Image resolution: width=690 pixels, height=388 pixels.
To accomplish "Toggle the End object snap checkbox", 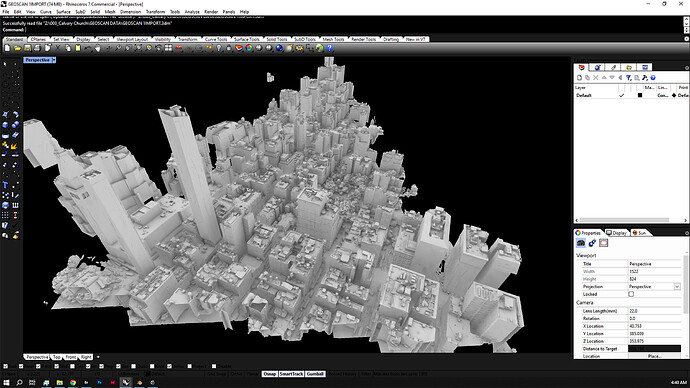I will tap(5, 366).
